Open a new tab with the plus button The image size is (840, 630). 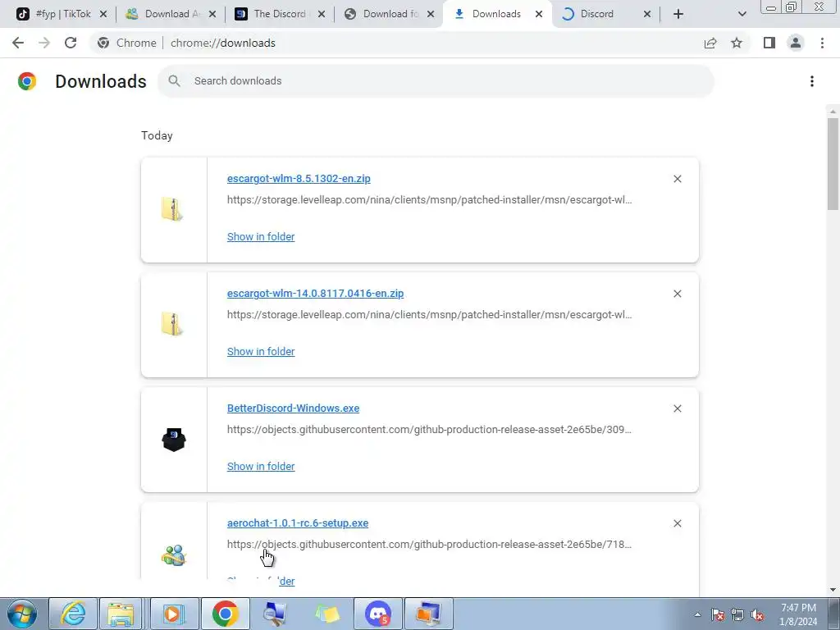point(678,14)
